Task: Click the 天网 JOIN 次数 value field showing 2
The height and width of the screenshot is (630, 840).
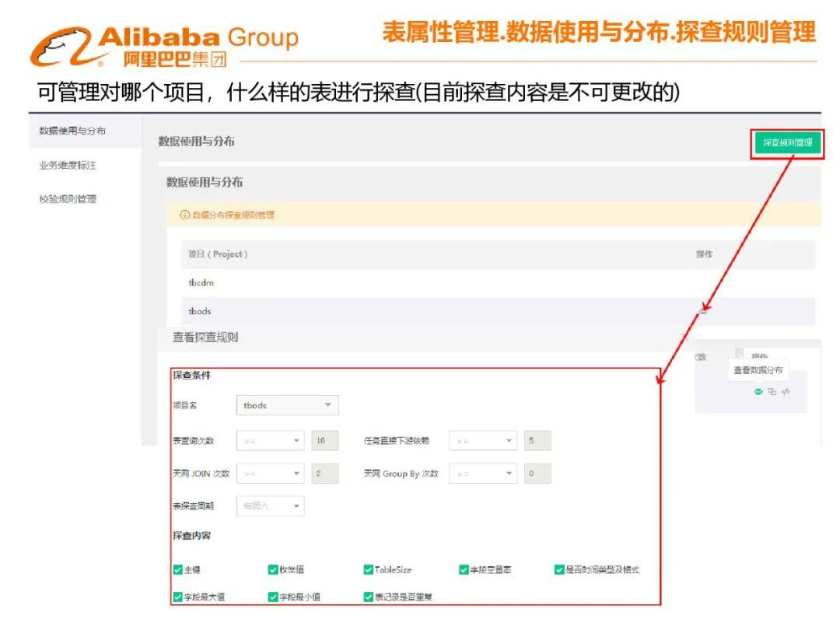Action: (x=324, y=474)
